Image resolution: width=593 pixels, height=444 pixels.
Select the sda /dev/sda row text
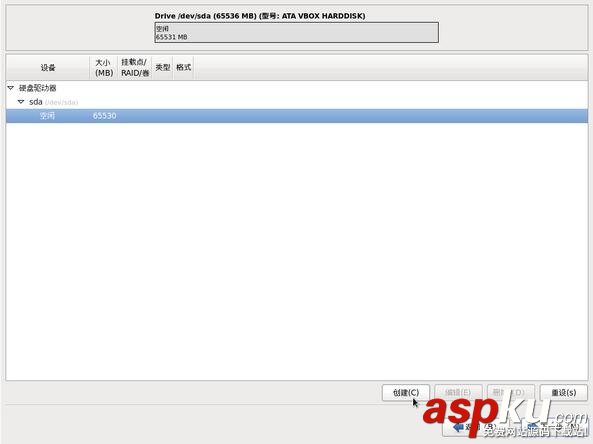(x=53, y=102)
